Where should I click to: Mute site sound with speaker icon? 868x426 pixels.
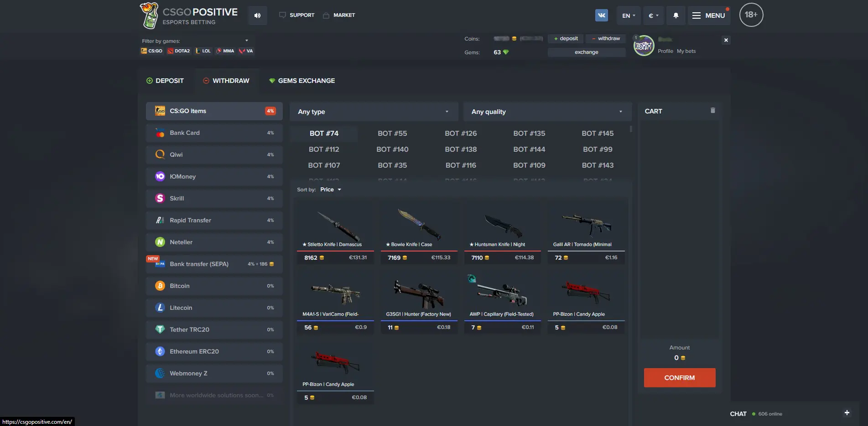258,15
